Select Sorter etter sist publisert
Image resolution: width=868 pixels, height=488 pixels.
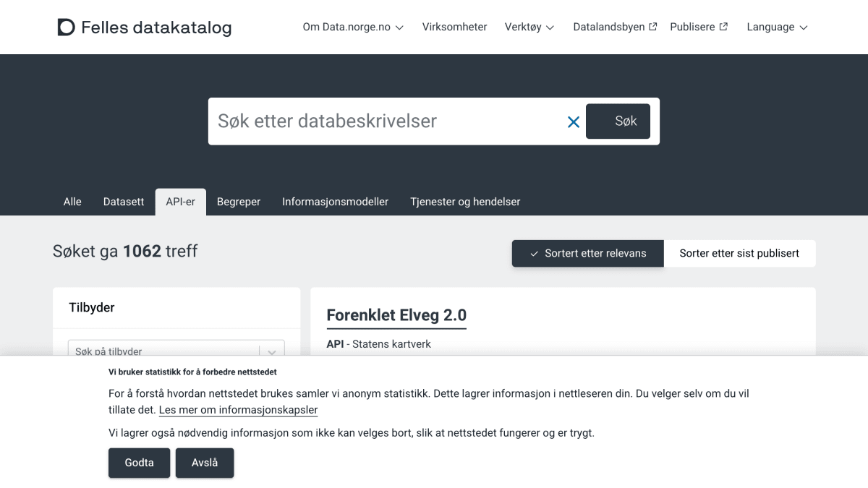tap(739, 254)
